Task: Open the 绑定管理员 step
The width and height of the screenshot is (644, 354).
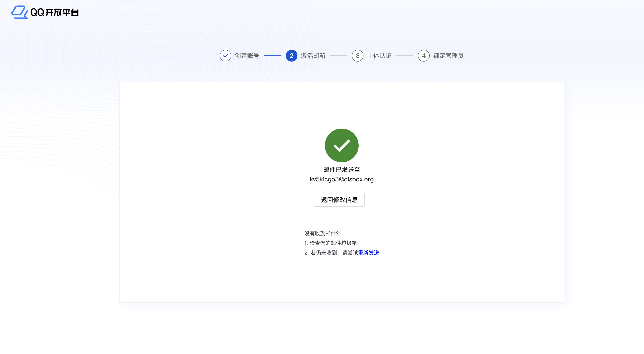Action: 449,56
